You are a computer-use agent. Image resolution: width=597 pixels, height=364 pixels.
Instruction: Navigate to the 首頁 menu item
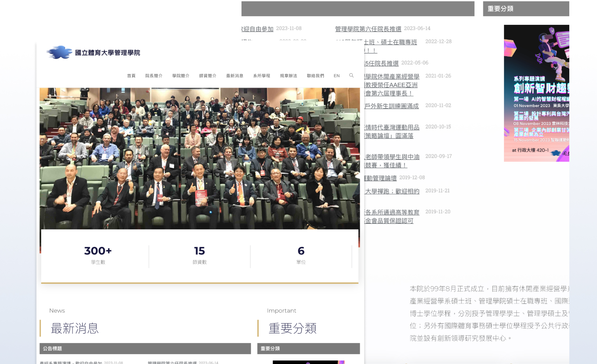click(x=131, y=76)
